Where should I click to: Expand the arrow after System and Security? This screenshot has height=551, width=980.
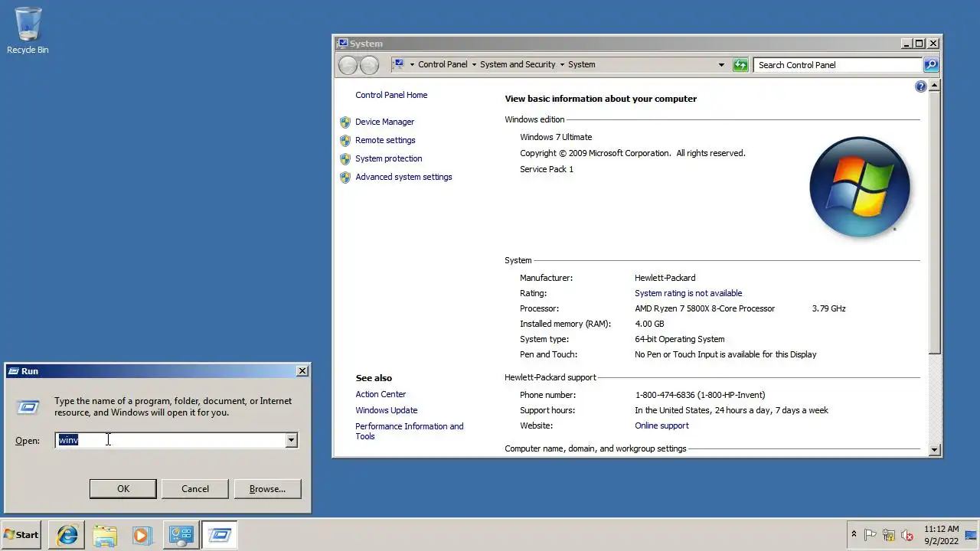coord(562,65)
